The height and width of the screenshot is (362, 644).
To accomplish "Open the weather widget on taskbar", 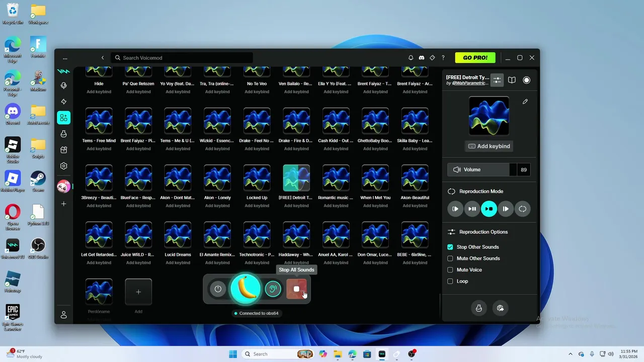I will tap(24, 354).
